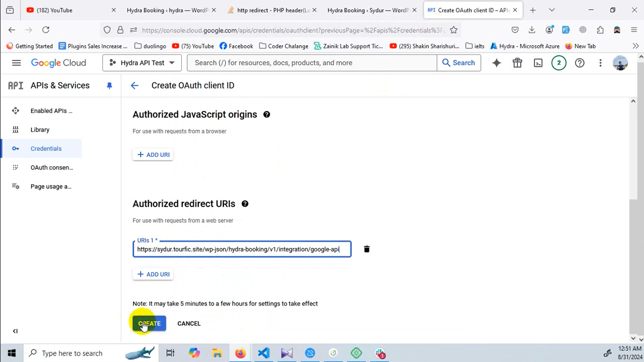Image resolution: width=644 pixels, height=362 pixels.
Task: List all tabs with the chevron
Action: [x=552, y=10]
